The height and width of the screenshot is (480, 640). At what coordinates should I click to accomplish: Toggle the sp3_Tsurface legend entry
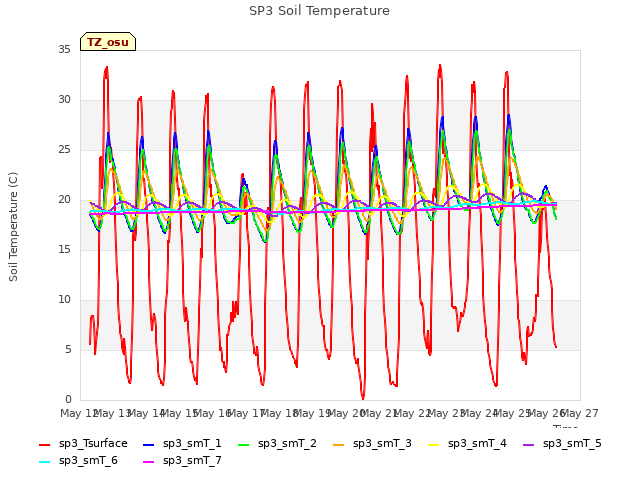tap(83, 444)
